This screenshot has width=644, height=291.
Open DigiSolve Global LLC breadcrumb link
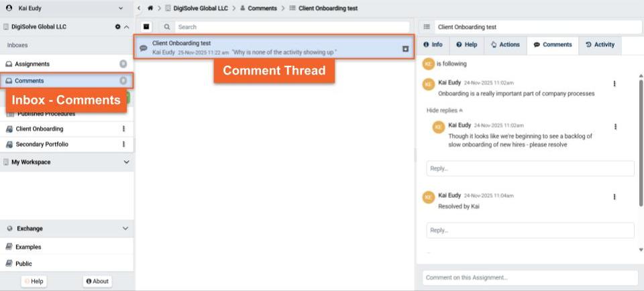point(200,8)
